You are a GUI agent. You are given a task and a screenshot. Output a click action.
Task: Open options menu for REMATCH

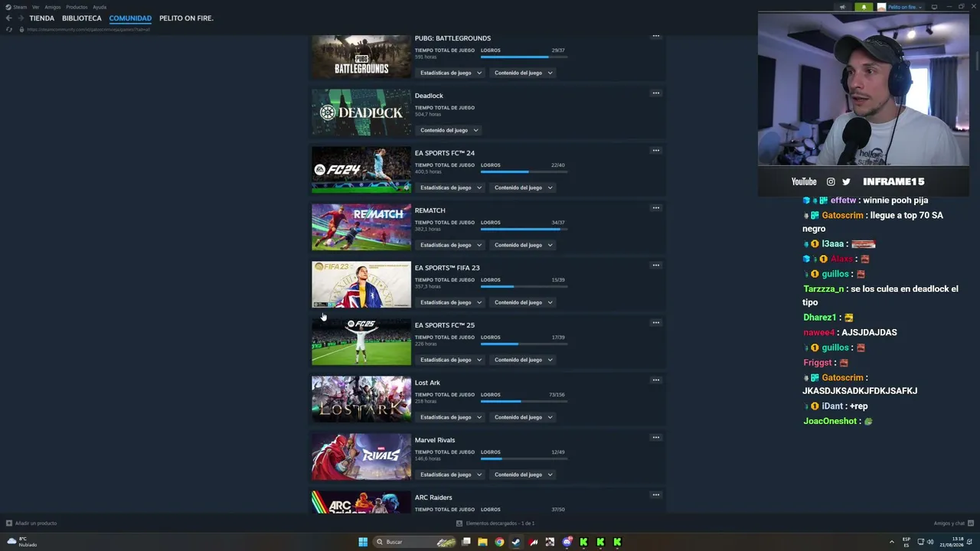coord(655,208)
